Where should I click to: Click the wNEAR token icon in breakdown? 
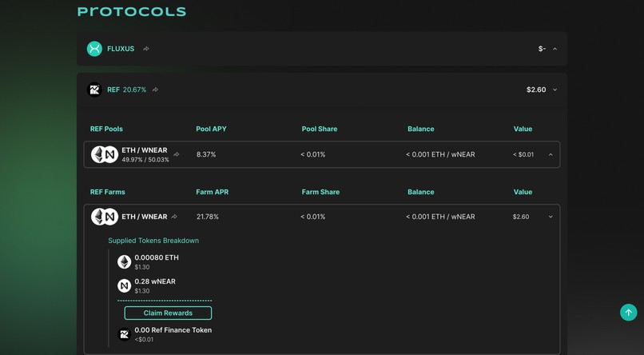pos(124,285)
